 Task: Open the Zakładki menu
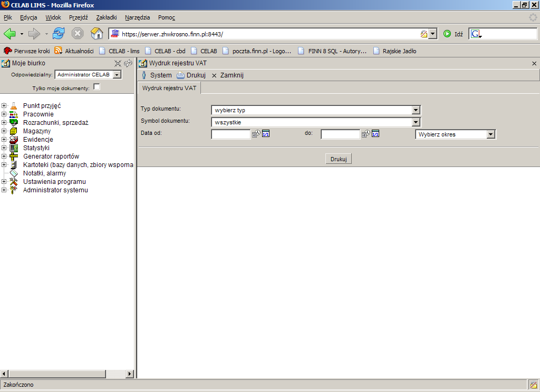(x=107, y=17)
